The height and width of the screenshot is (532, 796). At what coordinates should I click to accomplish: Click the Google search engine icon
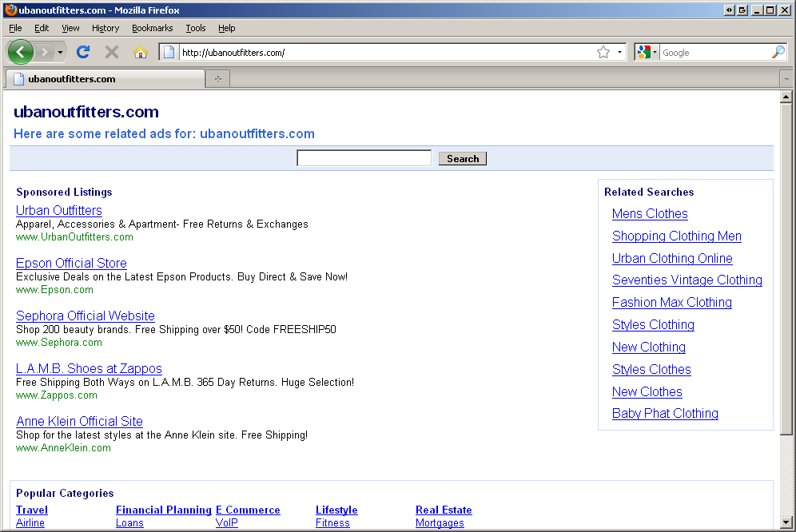coord(643,52)
